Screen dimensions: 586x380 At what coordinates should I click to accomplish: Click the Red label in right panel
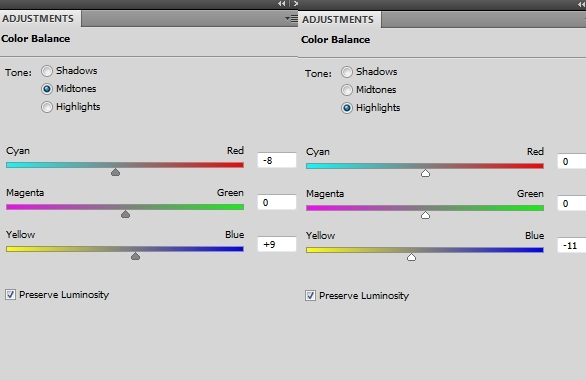coord(535,151)
